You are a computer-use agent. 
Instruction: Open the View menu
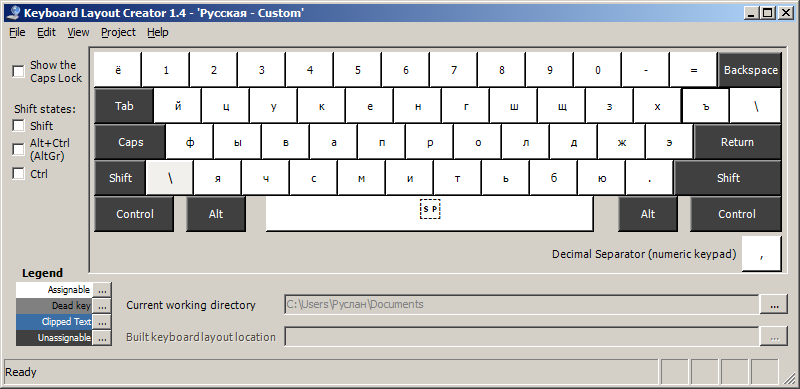[78, 32]
